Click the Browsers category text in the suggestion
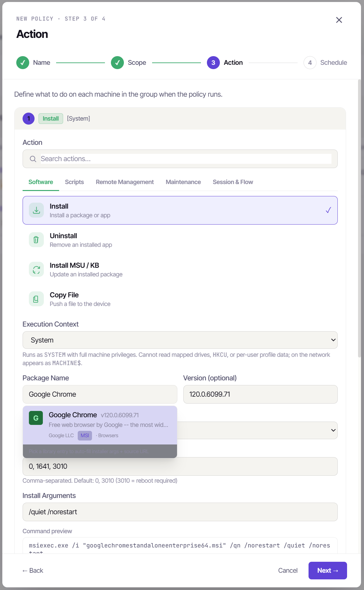This screenshot has height=590, width=364. point(108,436)
